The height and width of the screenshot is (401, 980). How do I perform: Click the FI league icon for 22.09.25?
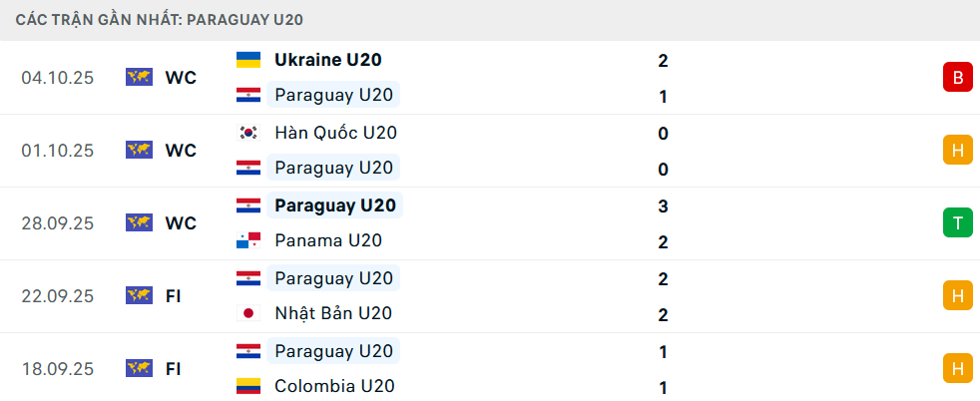point(139,296)
